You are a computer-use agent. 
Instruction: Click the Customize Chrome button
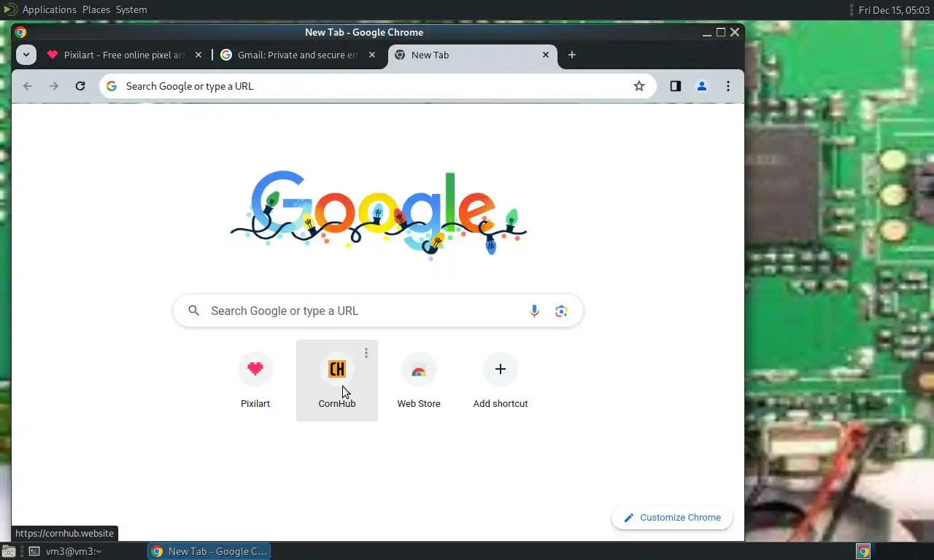tap(672, 518)
